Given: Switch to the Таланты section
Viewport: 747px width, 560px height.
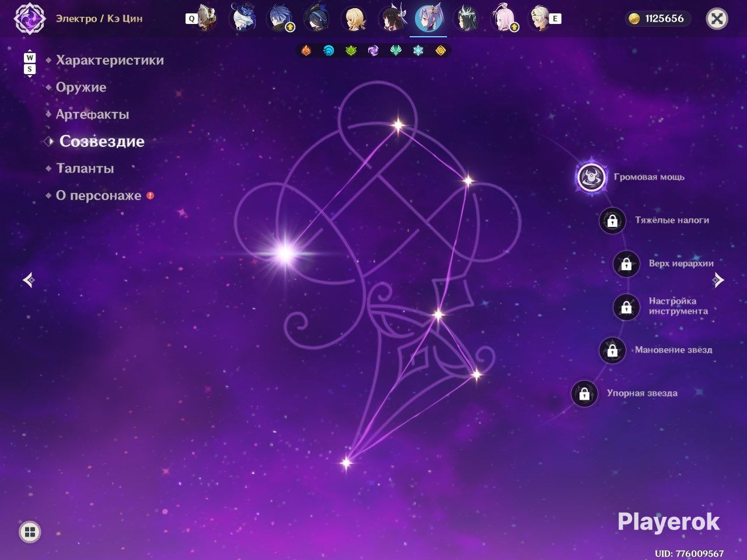Looking at the screenshot, I should [x=85, y=169].
